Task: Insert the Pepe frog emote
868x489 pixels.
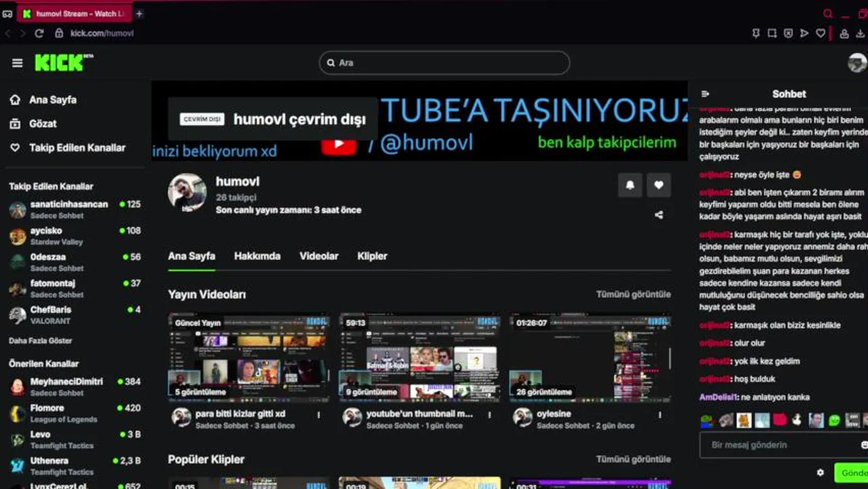Action: tap(708, 420)
